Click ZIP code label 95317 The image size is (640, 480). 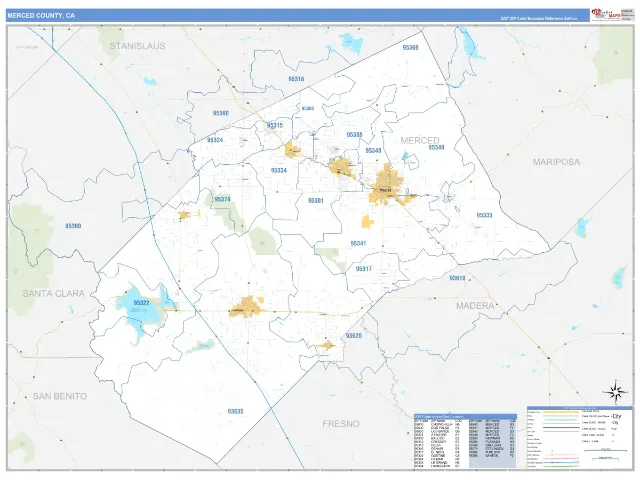click(x=363, y=269)
